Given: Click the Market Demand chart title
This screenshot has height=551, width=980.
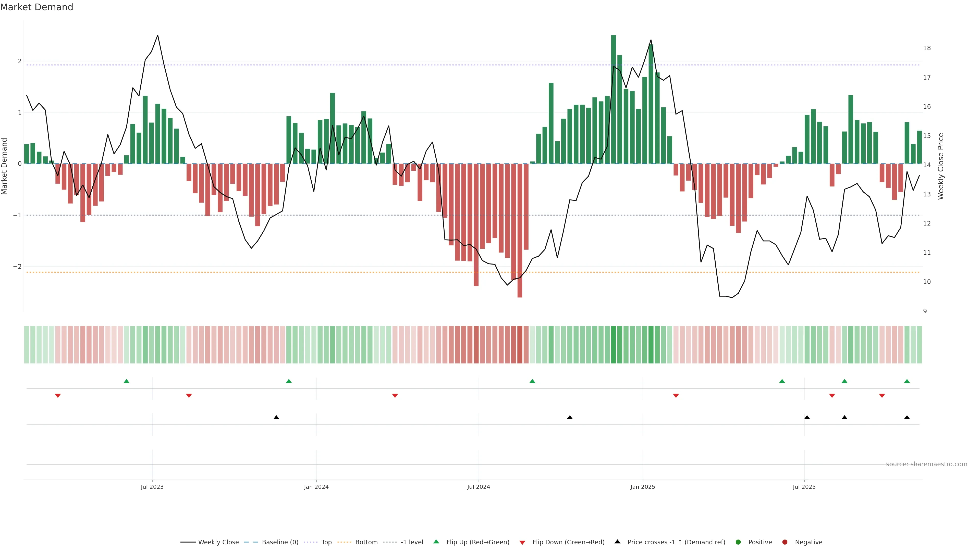Looking at the screenshot, I should coord(36,7).
